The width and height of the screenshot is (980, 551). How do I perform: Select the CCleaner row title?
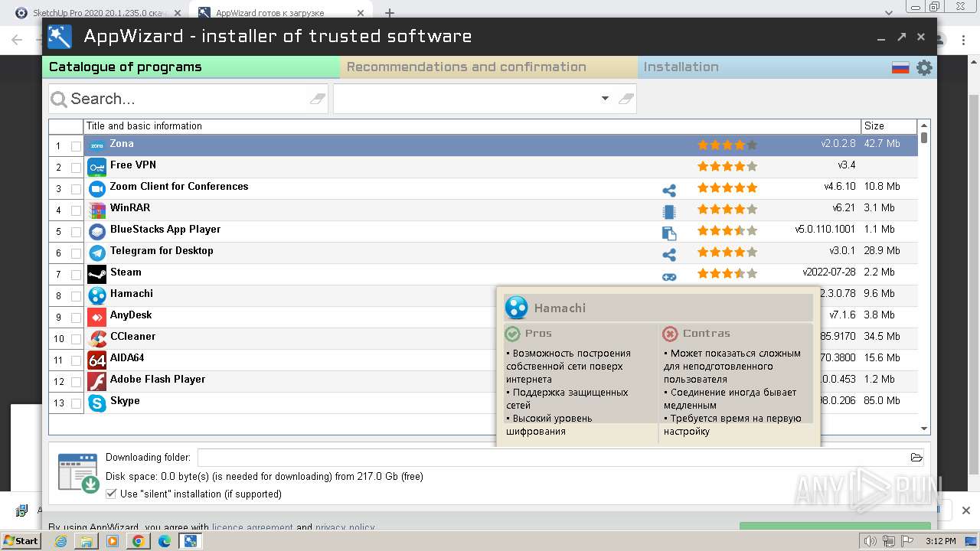132,336
